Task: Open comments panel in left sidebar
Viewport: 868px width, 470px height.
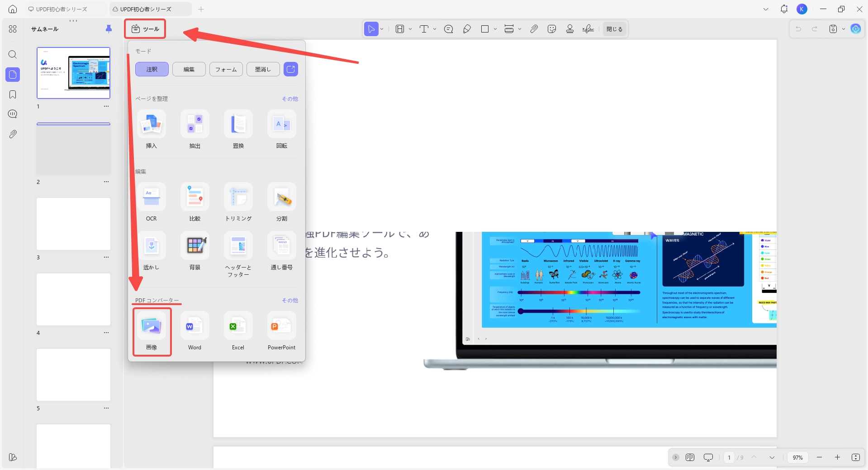Action: [x=13, y=114]
